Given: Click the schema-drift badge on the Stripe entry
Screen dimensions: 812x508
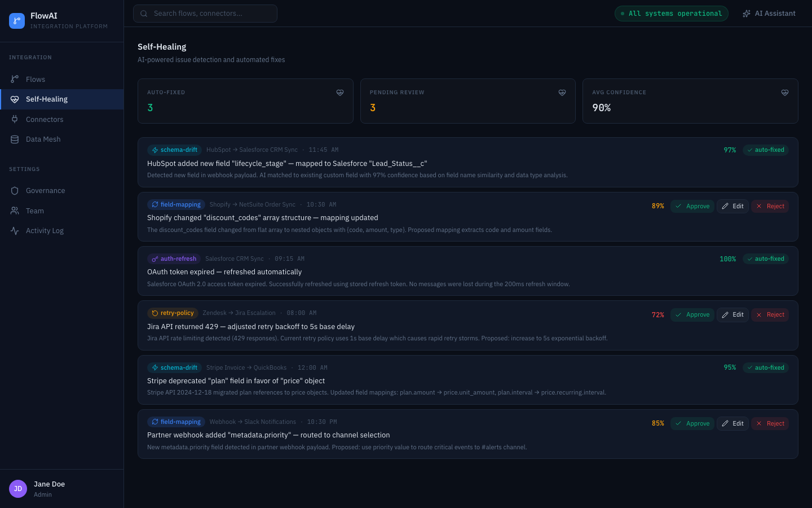Looking at the screenshot, I should 174,367.
